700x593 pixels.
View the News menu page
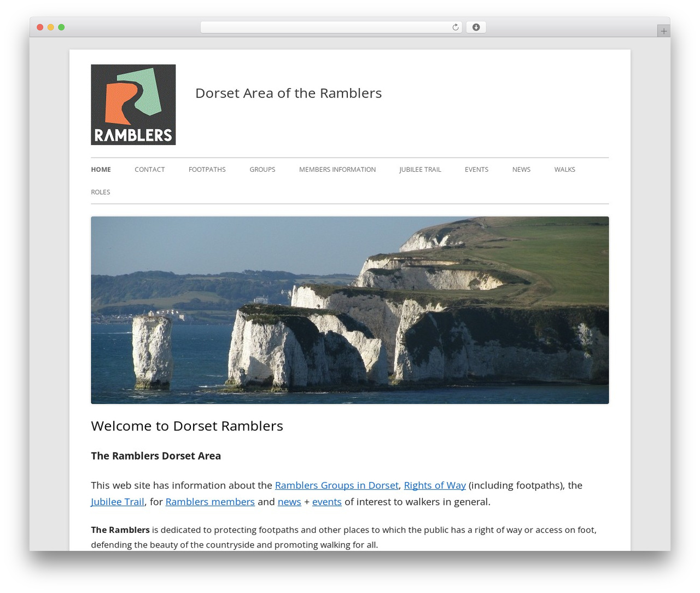point(521,170)
